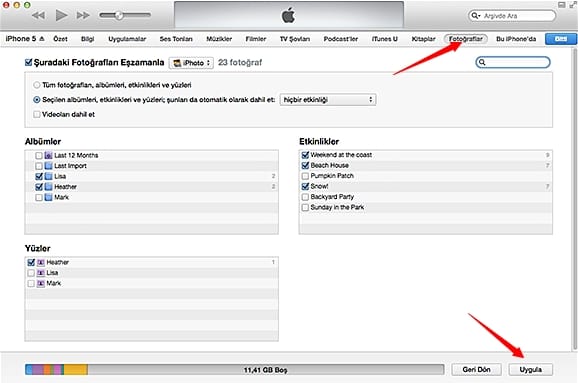Click the Apple logo in the status display
The image size is (578, 383).
pyautogui.click(x=288, y=15)
